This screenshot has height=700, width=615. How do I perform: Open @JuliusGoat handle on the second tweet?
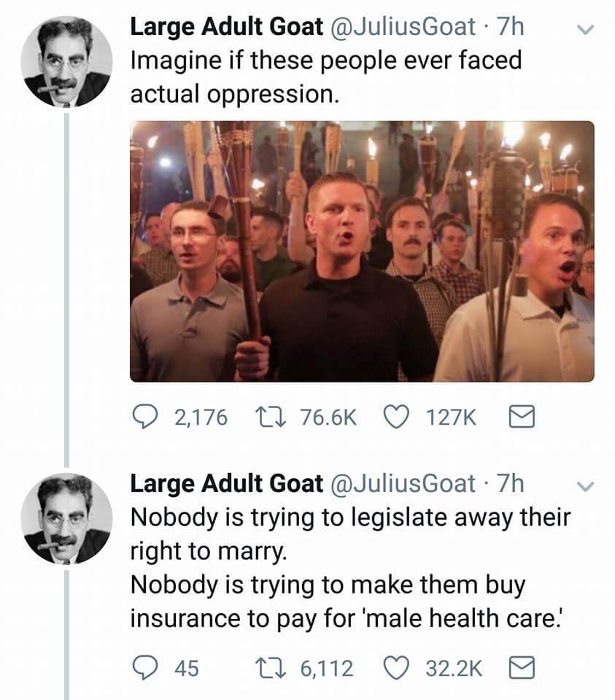coord(405,483)
